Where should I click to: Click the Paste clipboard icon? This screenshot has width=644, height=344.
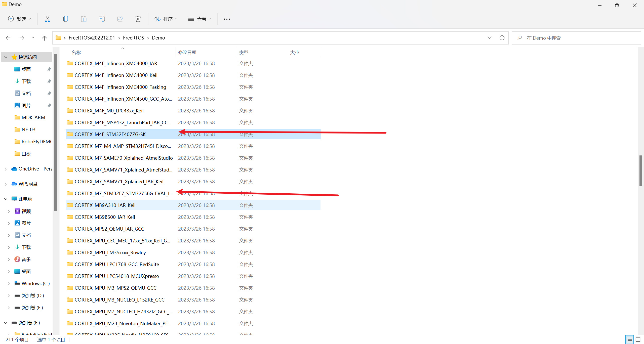coord(84,19)
